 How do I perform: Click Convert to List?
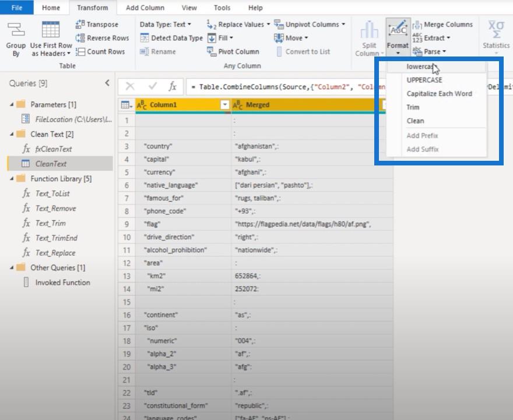pyautogui.click(x=303, y=52)
